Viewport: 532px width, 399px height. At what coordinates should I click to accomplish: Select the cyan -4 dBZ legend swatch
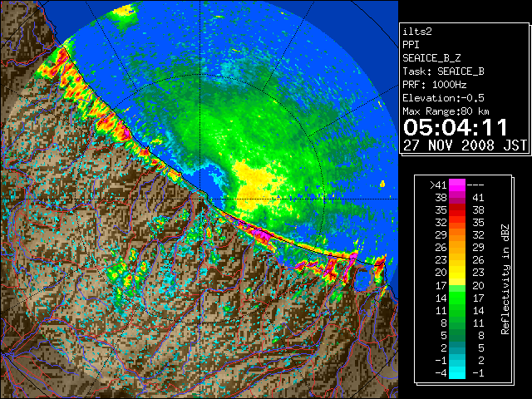tap(457, 373)
